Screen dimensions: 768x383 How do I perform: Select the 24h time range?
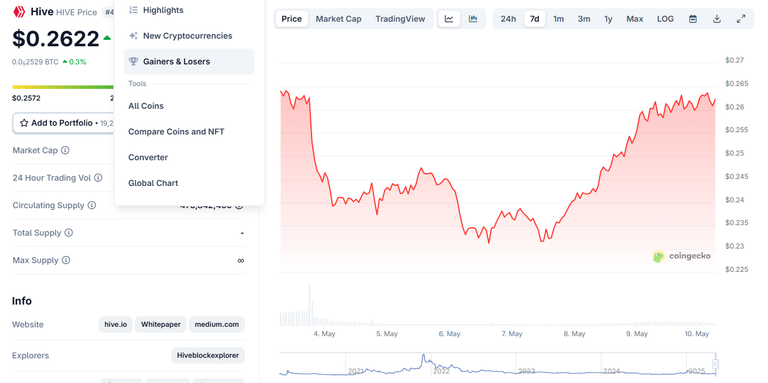[508, 19]
